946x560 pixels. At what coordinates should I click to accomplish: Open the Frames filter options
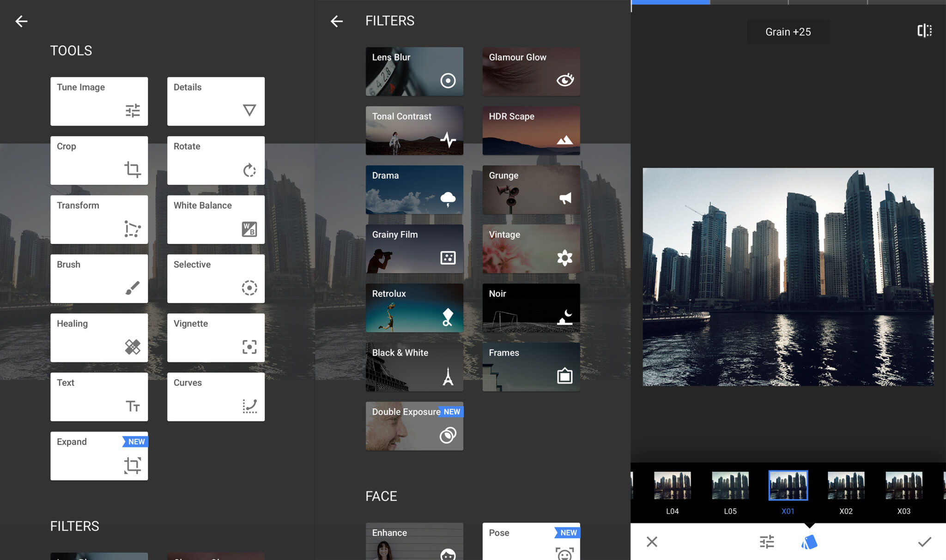[529, 367]
